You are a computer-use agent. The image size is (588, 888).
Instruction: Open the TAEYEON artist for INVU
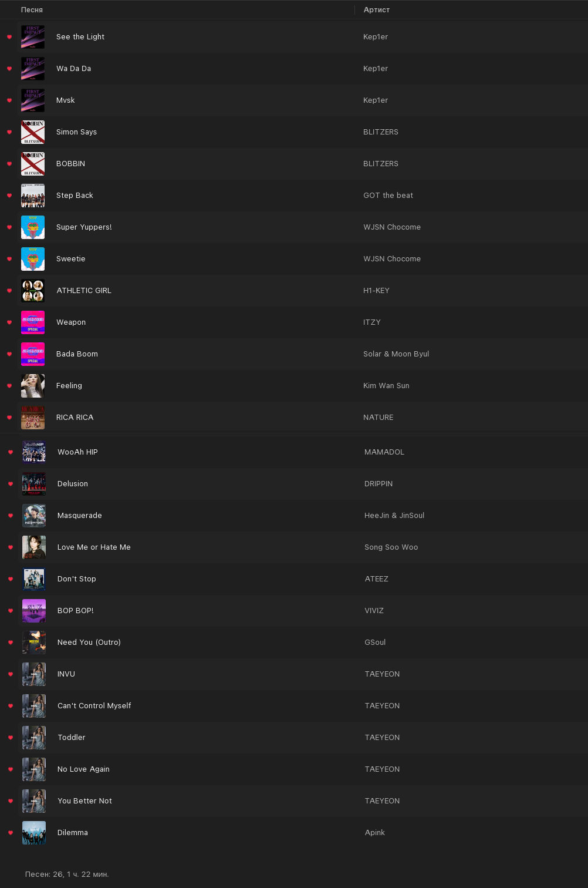point(382,674)
